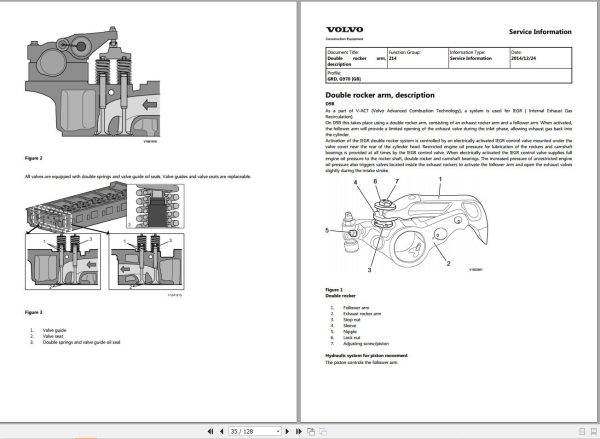Click the go-to-previous-view icon after last page

[x=311, y=431]
